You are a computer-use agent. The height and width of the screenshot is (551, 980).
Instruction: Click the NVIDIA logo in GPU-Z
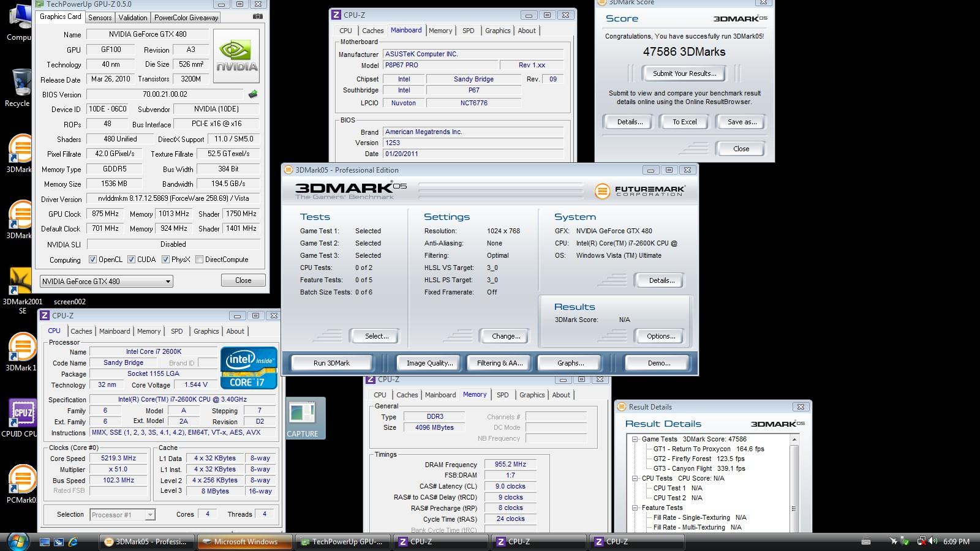click(236, 56)
